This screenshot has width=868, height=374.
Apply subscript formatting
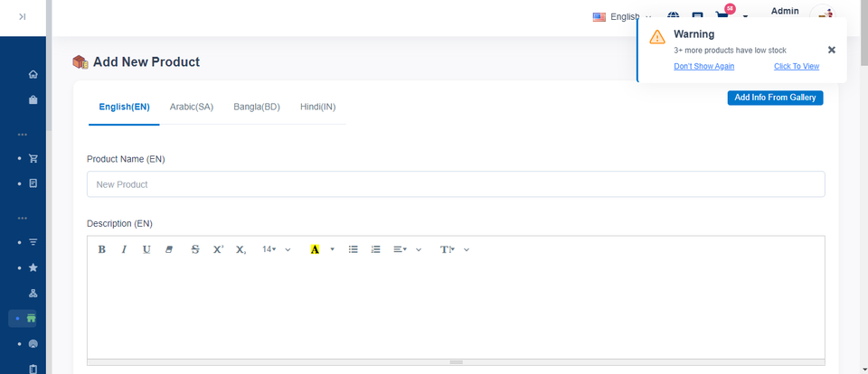241,249
